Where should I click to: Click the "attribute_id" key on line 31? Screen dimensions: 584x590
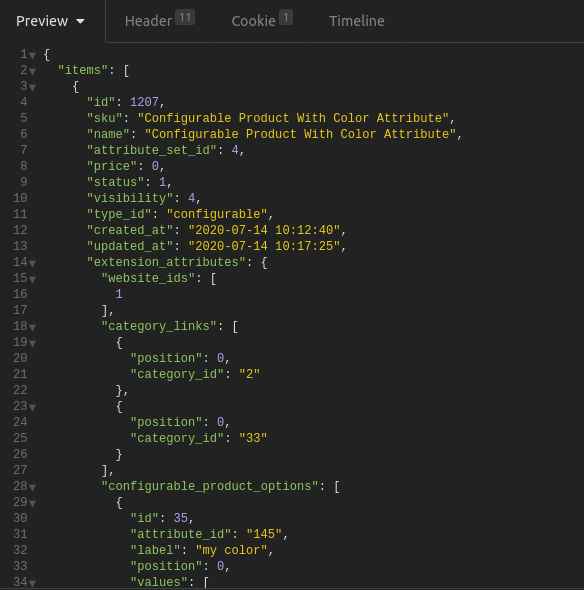(x=181, y=534)
